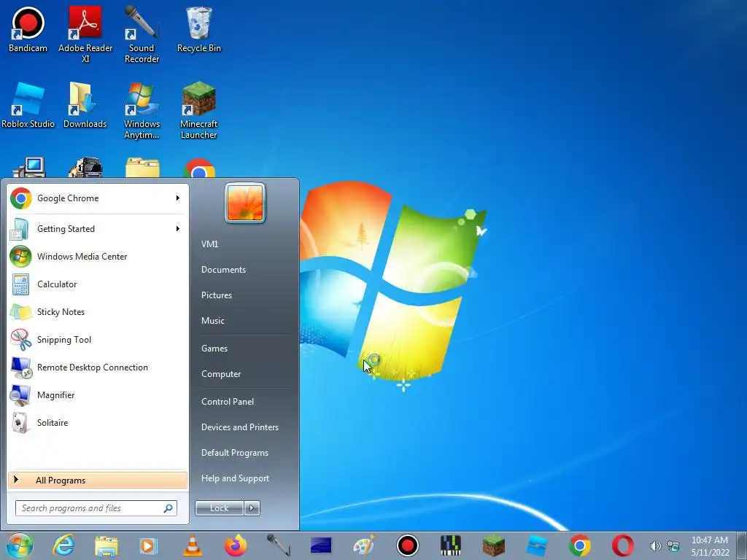Select Windows Anytime Upgrade desktop icon
Viewport: 747px width, 560px height.
[x=142, y=111]
